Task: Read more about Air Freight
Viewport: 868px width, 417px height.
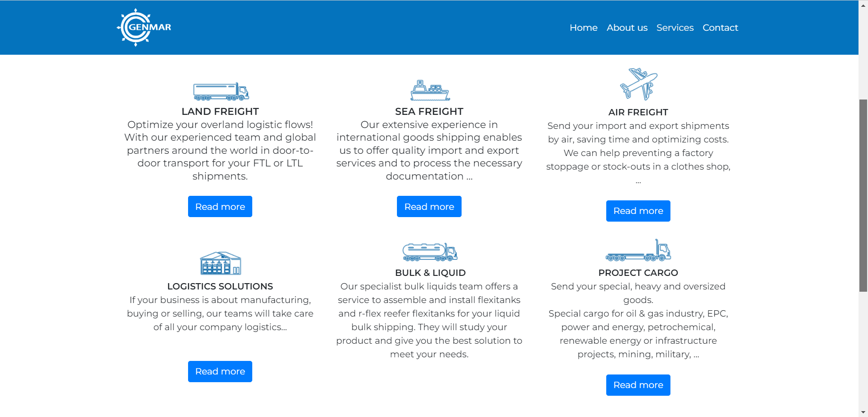Action: click(638, 211)
